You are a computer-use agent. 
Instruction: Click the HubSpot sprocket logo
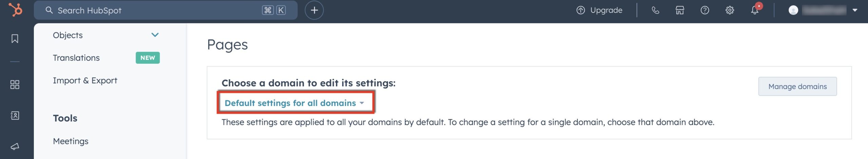(x=16, y=10)
